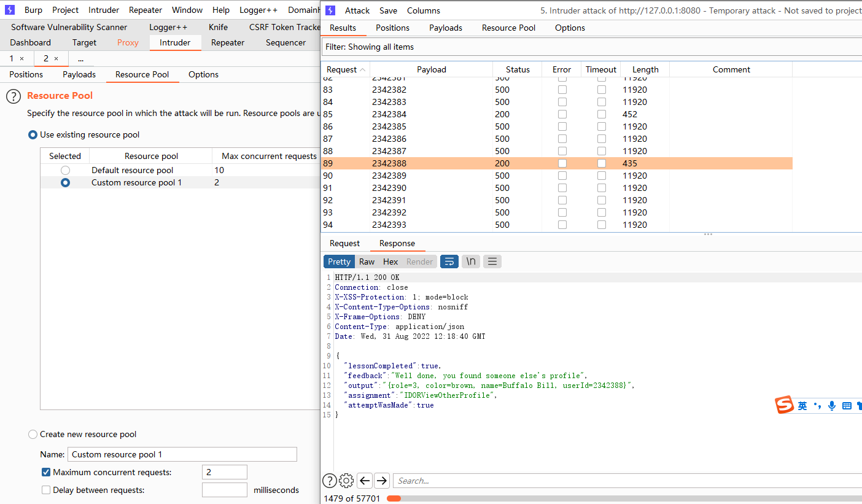Open Save menu in attack window

(388, 10)
